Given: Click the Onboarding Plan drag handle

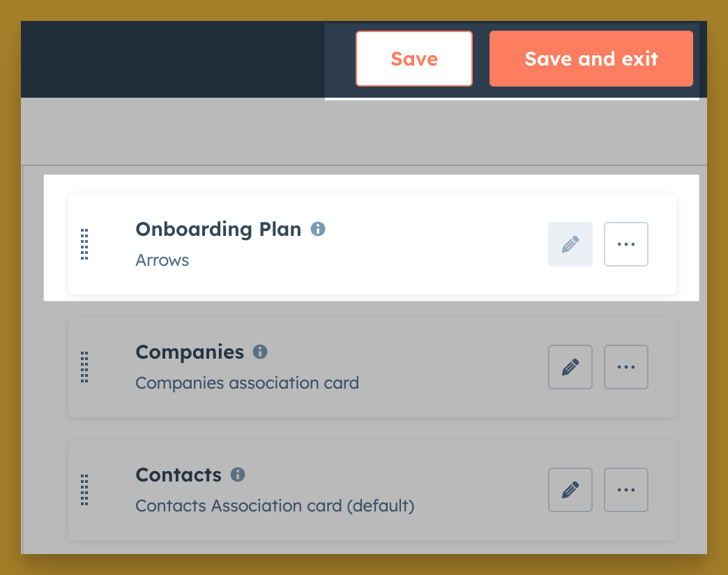Looking at the screenshot, I should 84,244.
